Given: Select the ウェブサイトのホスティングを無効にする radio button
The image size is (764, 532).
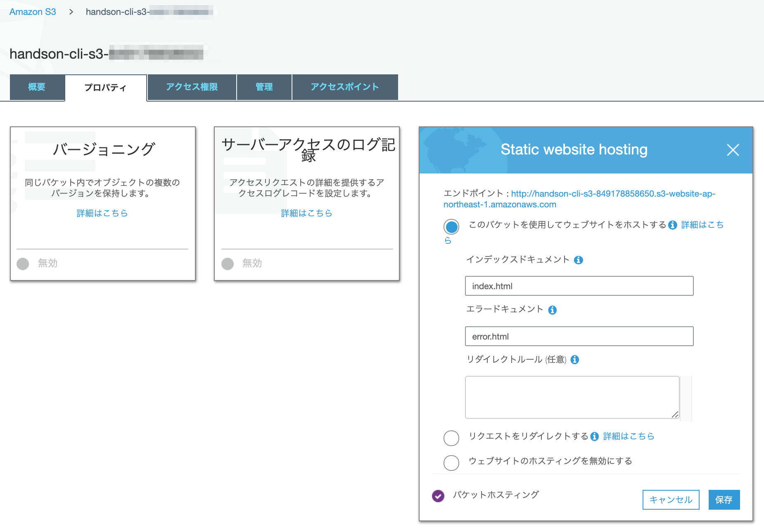Looking at the screenshot, I should click(x=451, y=463).
